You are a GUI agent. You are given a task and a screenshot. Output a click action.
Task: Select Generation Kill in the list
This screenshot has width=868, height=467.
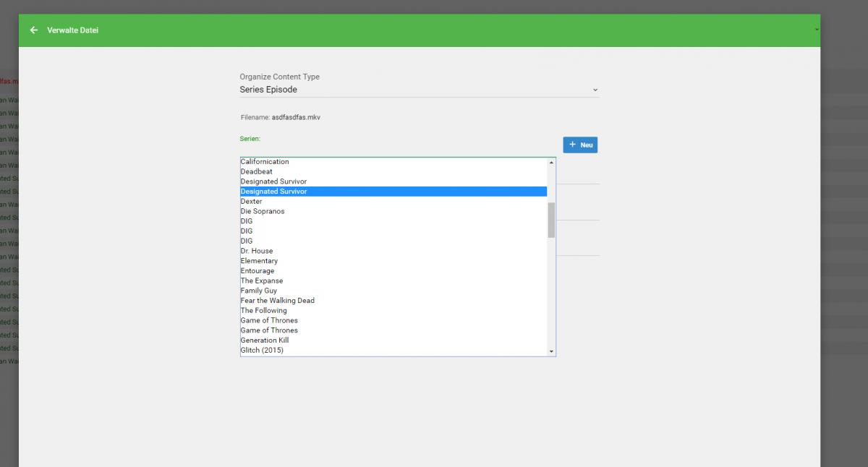(x=393, y=340)
